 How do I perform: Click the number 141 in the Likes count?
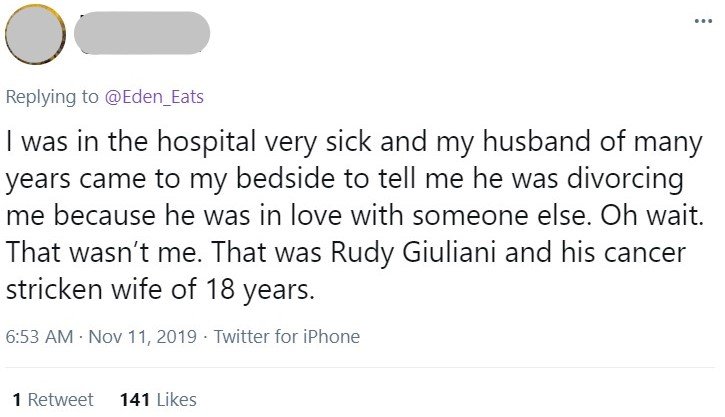(134, 399)
